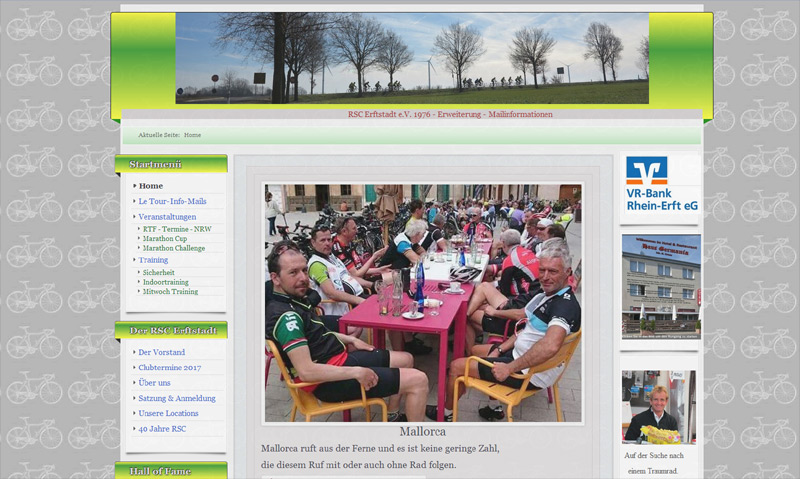Click the VR-Bank Rhein-Erft logo
Image resolution: width=800 pixels, height=479 pixels.
pos(661,186)
